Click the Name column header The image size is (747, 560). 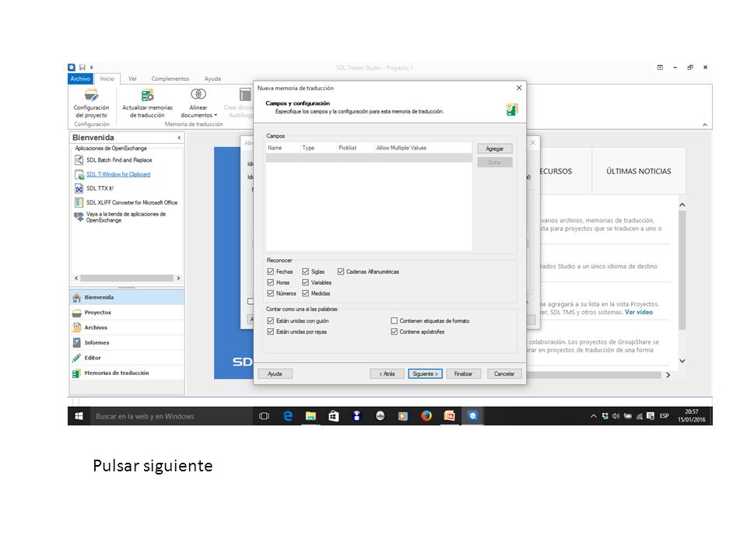tap(282, 148)
